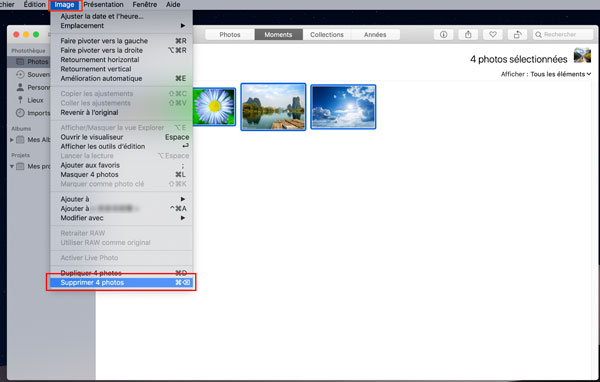Viewport: 600px width, 382px height.
Task: Choose Afficher les outils d'édition
Action: point(121,146)
